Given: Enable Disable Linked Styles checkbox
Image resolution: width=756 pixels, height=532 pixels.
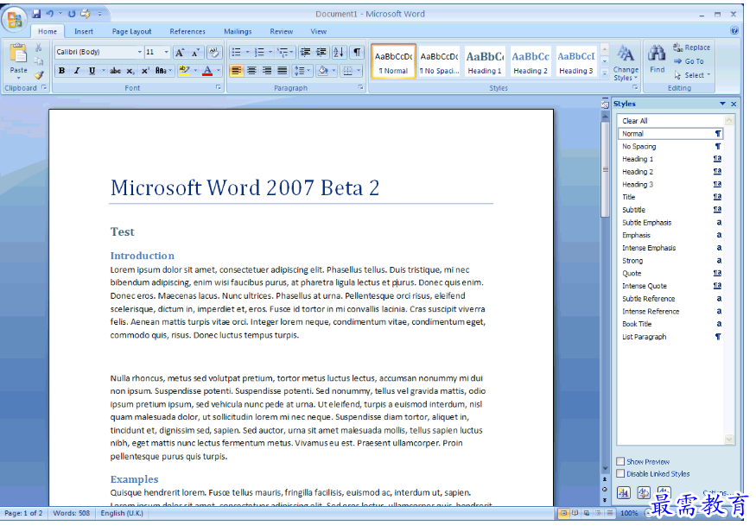Looking at the screenshot, I should [620, 473].
